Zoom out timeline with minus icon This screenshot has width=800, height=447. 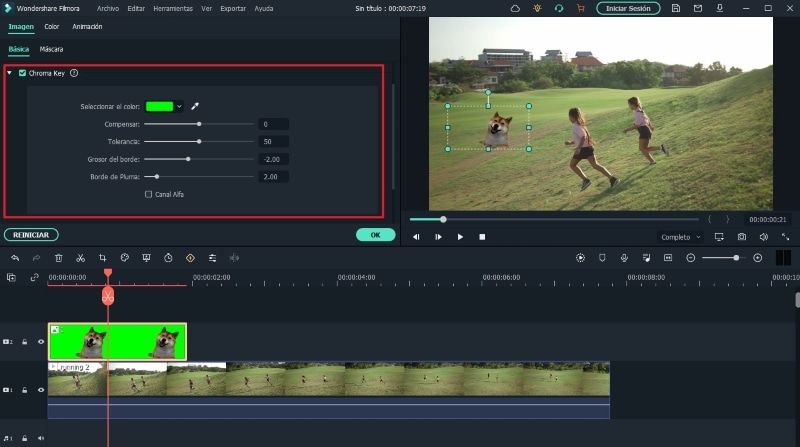coord(690,258)
